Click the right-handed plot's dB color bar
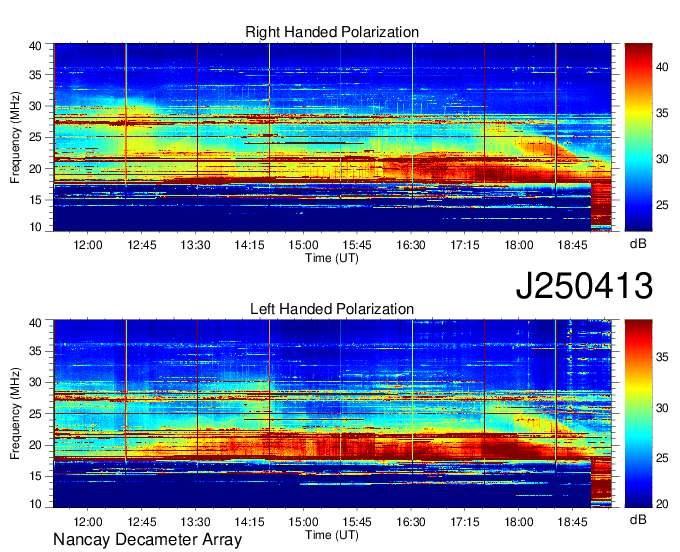680x552 pixels. click(638, 137)
